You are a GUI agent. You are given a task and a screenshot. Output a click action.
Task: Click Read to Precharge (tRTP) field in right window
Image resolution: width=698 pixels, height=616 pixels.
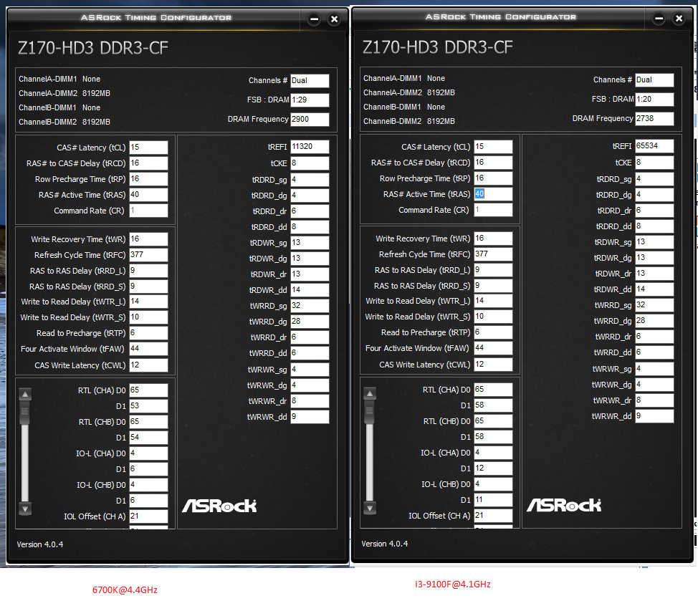pos(493,332)
